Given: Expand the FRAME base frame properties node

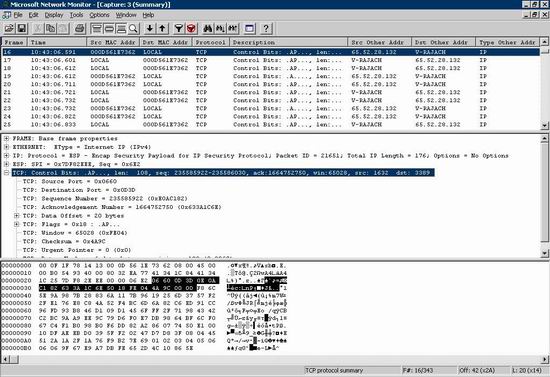Looking at the screenshot, I should (x=6, y=139).
